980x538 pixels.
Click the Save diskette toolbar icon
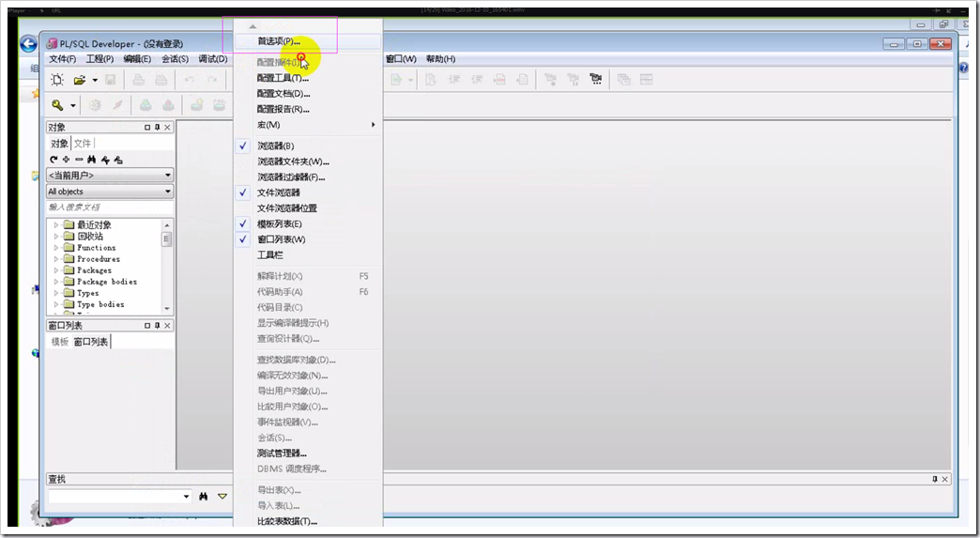click(x=110, y=80)
